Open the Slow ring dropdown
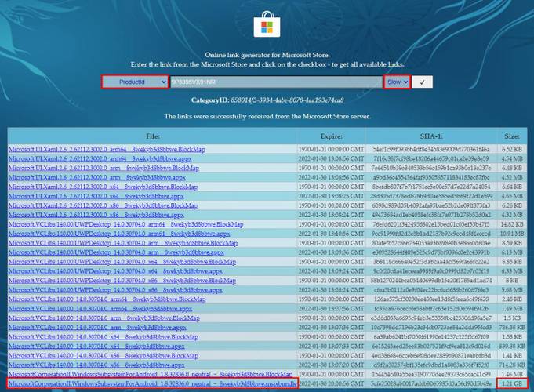534x392 pixels. 397,82
